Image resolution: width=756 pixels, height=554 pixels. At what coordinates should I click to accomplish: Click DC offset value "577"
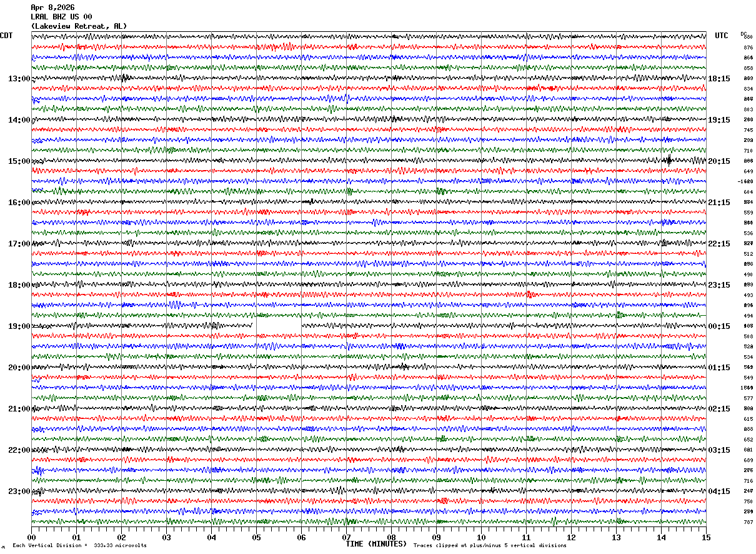pos(748,398)
